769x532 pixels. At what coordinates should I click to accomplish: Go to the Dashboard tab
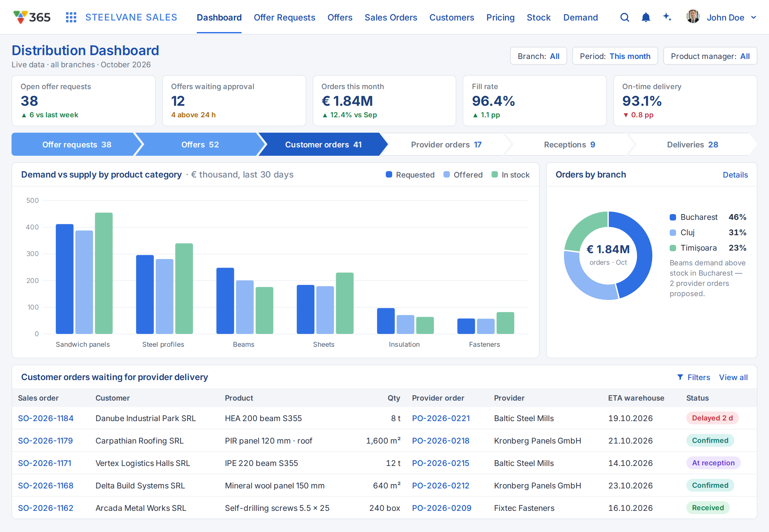point(219,17)
